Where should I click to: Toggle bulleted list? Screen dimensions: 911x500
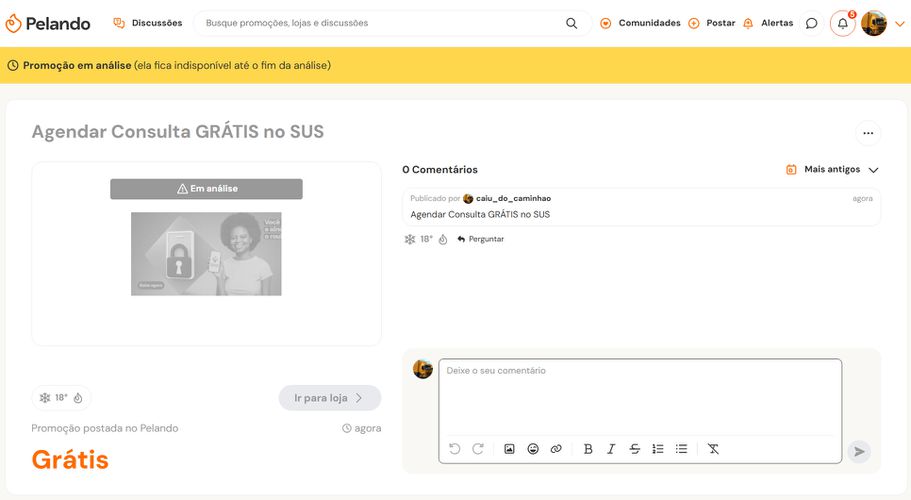682,449
